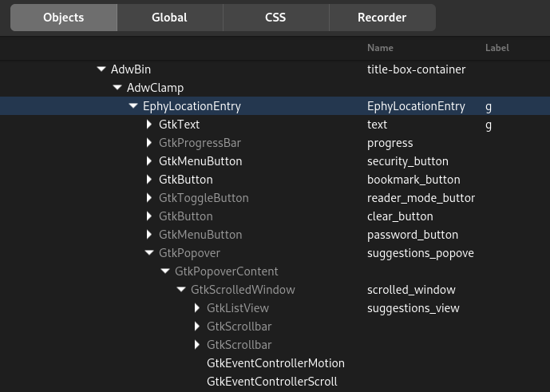This screenshot has height=392, width=550.
Task: Collapse the GtkPopoverContent node
Action: pyautogui.click(x=165, y=271)
